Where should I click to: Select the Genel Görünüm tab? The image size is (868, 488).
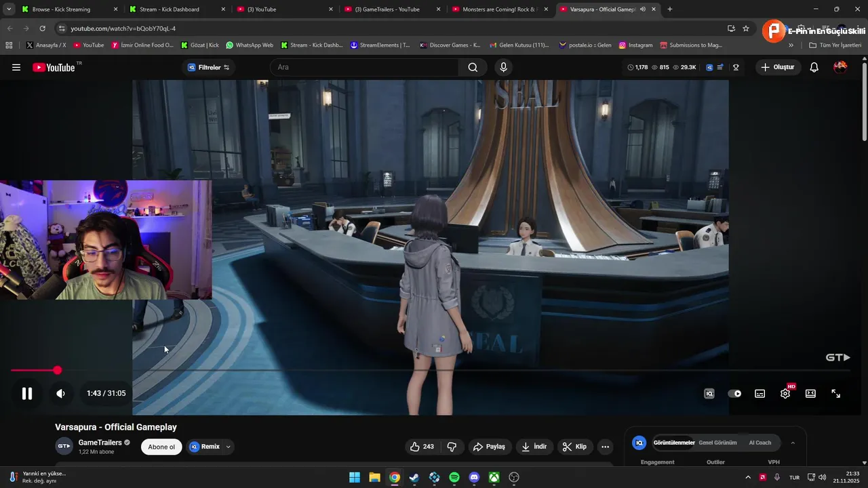click(x=717, y=443)
